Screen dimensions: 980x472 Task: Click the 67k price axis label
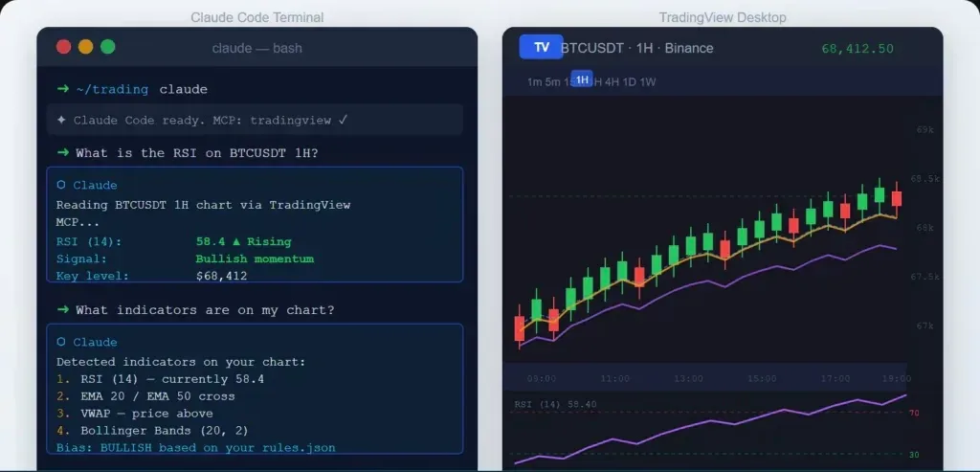point(925,326)
